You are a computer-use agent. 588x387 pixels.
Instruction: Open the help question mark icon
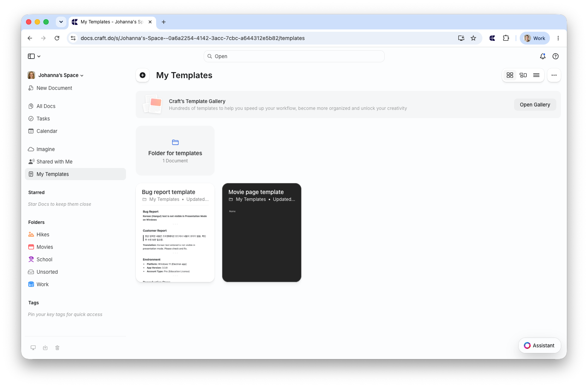point(556,56)
